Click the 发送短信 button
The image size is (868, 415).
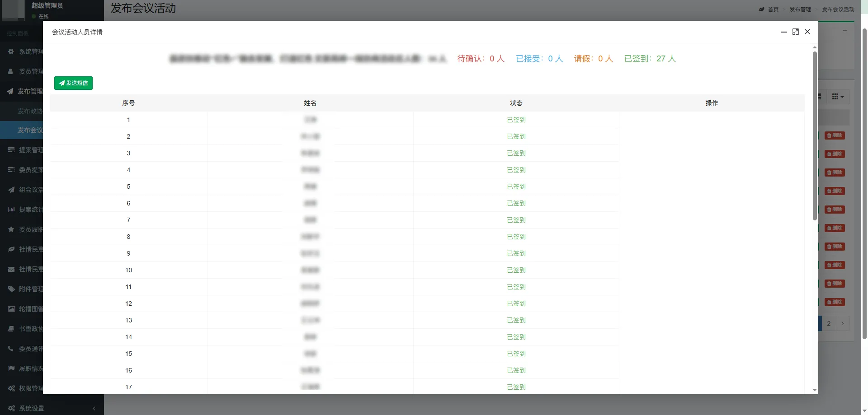click(73, 83)
